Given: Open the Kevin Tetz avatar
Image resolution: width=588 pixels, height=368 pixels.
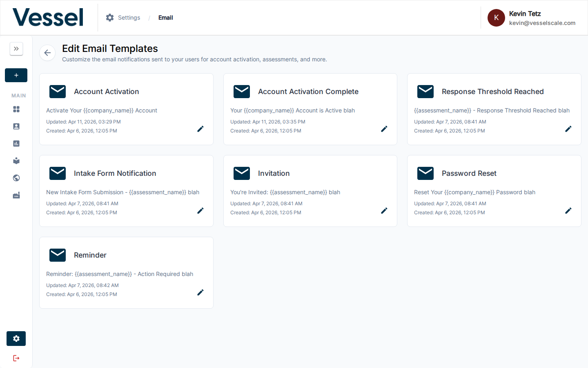Looking at the screenshot, I should coord(496,18).
